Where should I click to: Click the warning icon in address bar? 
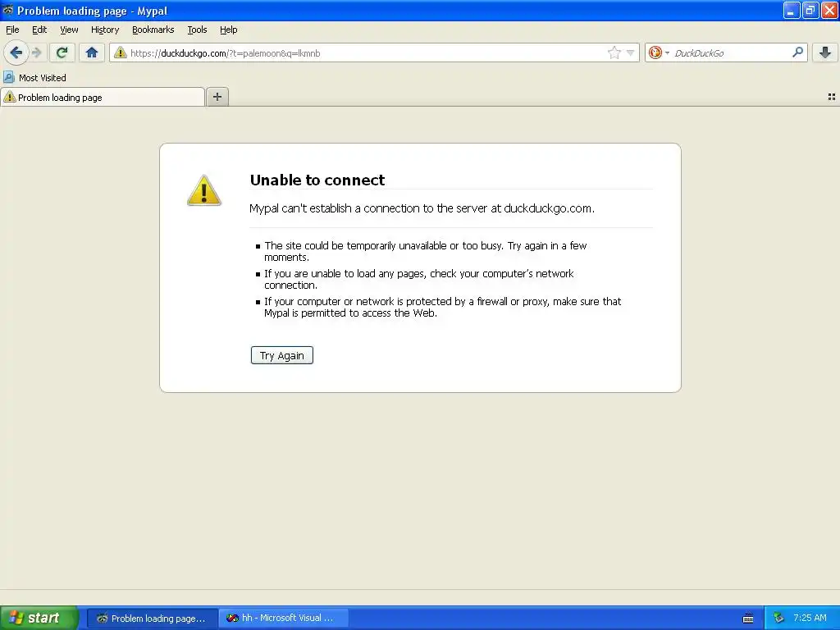point(120,52)
